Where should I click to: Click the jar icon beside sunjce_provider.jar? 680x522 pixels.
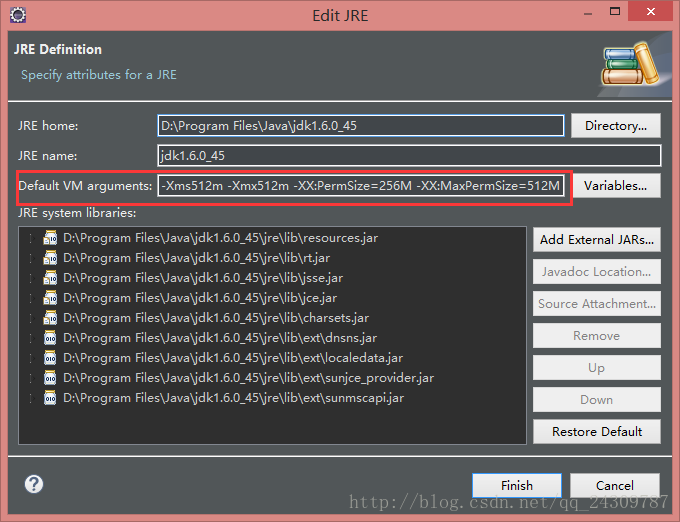[x=50, y=377]
